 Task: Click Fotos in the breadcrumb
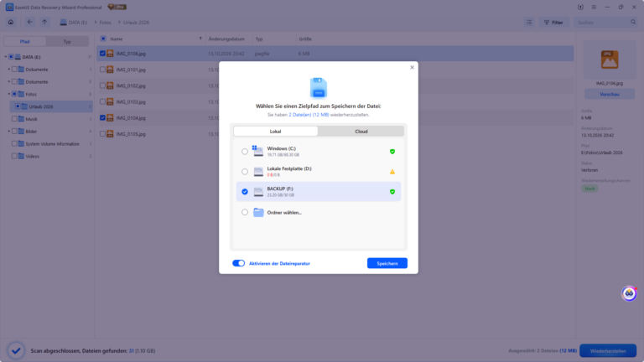pyautogui.click(x=105, y=22)
